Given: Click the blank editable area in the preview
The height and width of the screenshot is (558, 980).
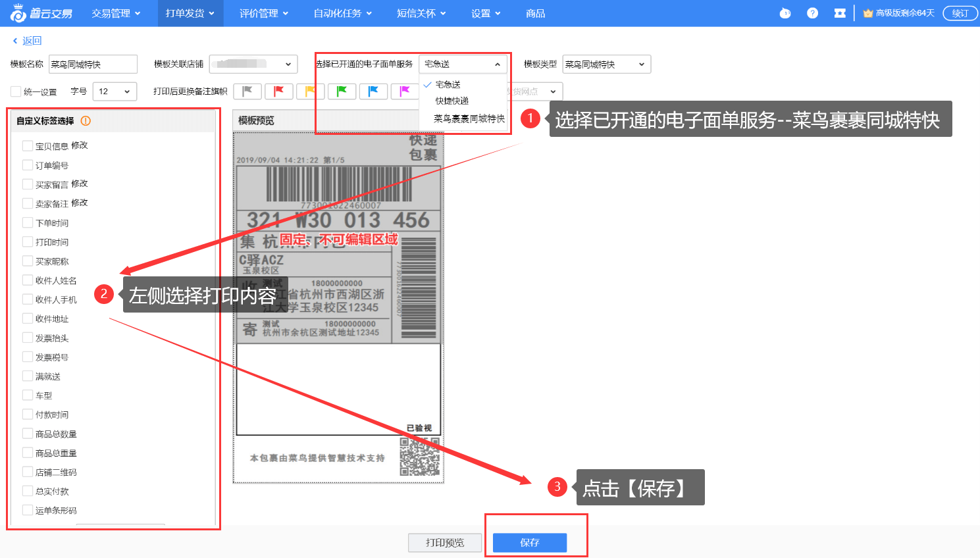Looking at the screenshot, I should point(338,389).
